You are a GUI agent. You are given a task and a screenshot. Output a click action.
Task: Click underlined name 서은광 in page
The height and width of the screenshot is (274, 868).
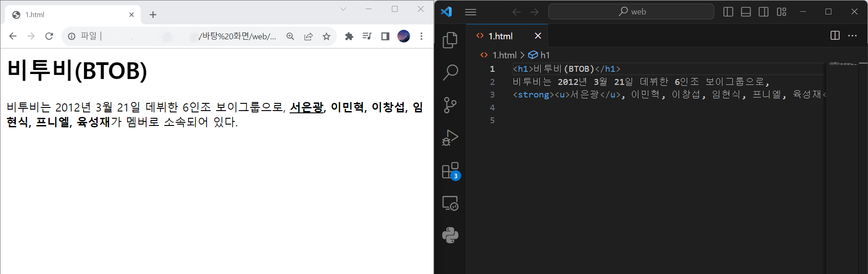[x=307, y=107]
